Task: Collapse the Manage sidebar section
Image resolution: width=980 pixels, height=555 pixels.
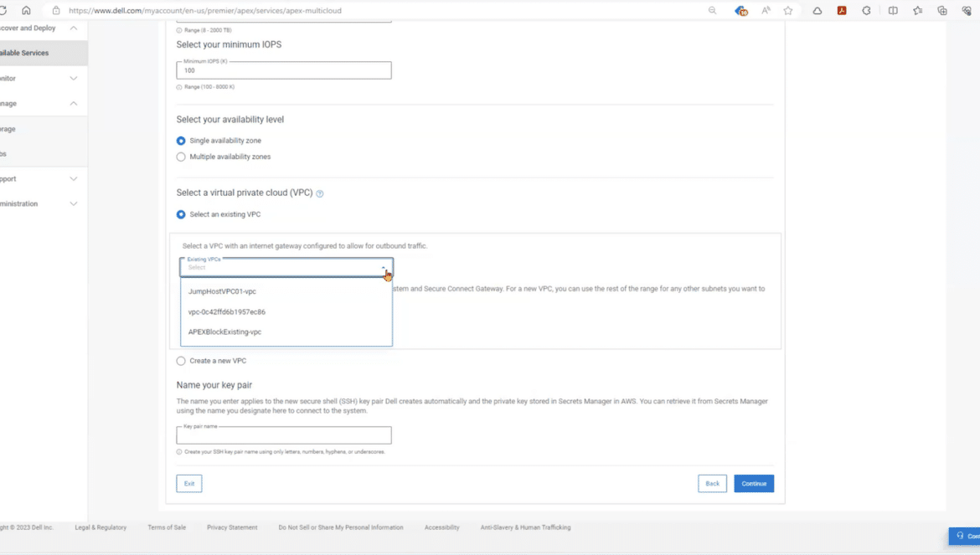Action: [x=74, y=104]
